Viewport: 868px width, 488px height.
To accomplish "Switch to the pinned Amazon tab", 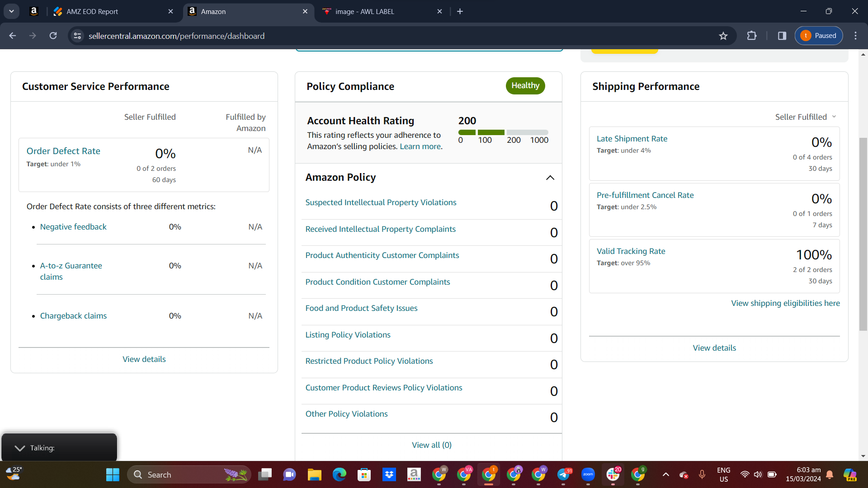I will click(x=34, y=11).
